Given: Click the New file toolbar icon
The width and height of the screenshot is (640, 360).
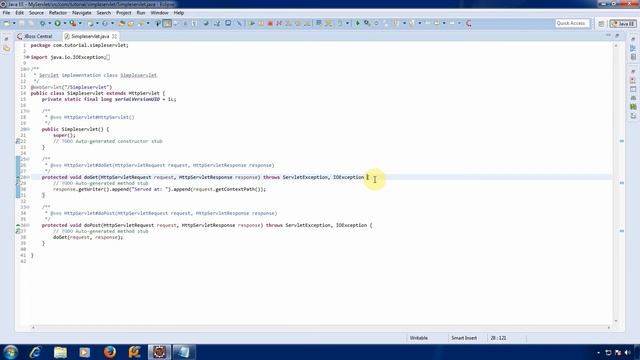Looking at the screenshot, I should coord(7,23).
